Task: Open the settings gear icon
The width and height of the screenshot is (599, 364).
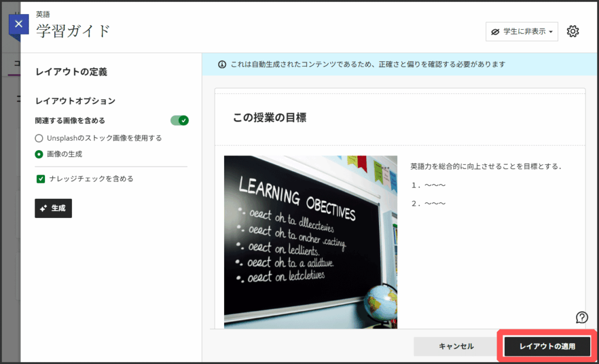Action: tap(573, 32)
